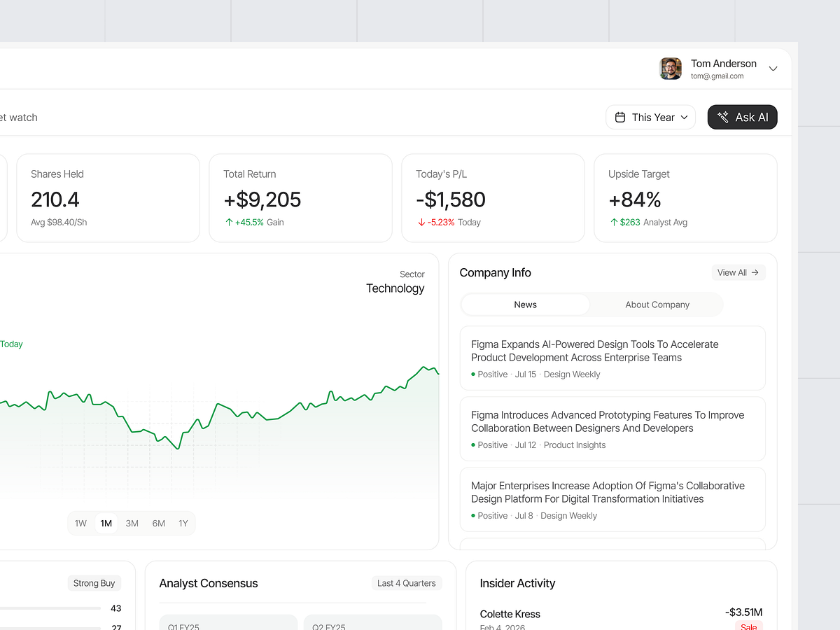Select the 3M chart range

(x=132, y=524)
